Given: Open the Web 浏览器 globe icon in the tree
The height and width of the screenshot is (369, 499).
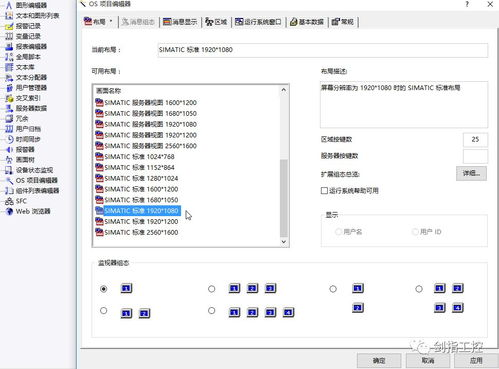Looking at the screenshot, I should [10, 211].
